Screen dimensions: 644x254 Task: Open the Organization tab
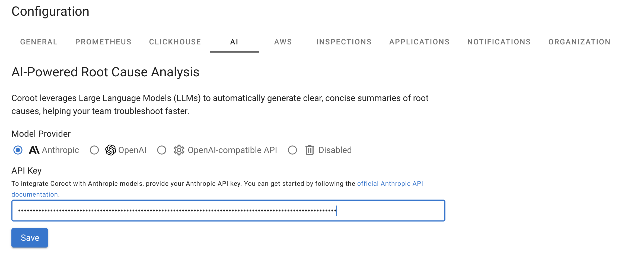point(579,42)
